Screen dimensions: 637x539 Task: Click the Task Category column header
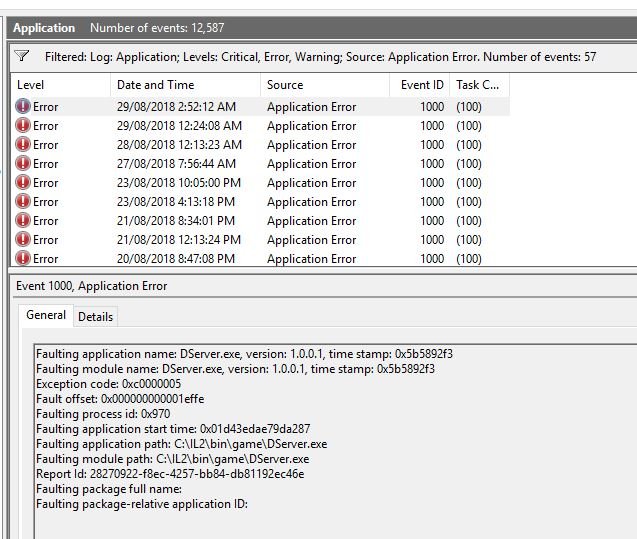point(477,85)
